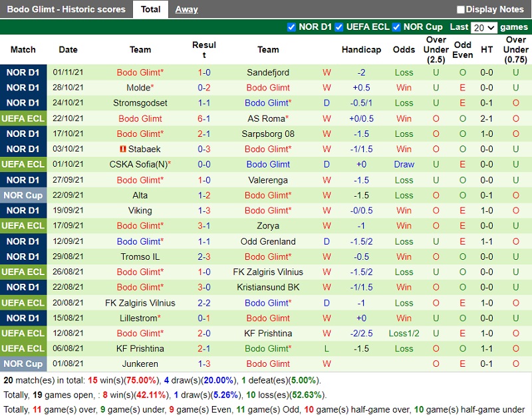
Task: Click Bodo Glimt in the Molde row
Action: tap(268, 88)
